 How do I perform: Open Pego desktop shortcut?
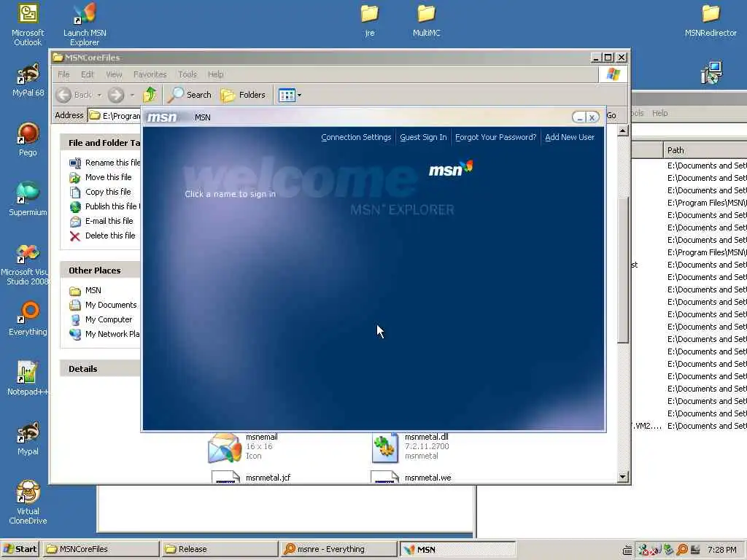pyautogui.click(x=28, y=139)
